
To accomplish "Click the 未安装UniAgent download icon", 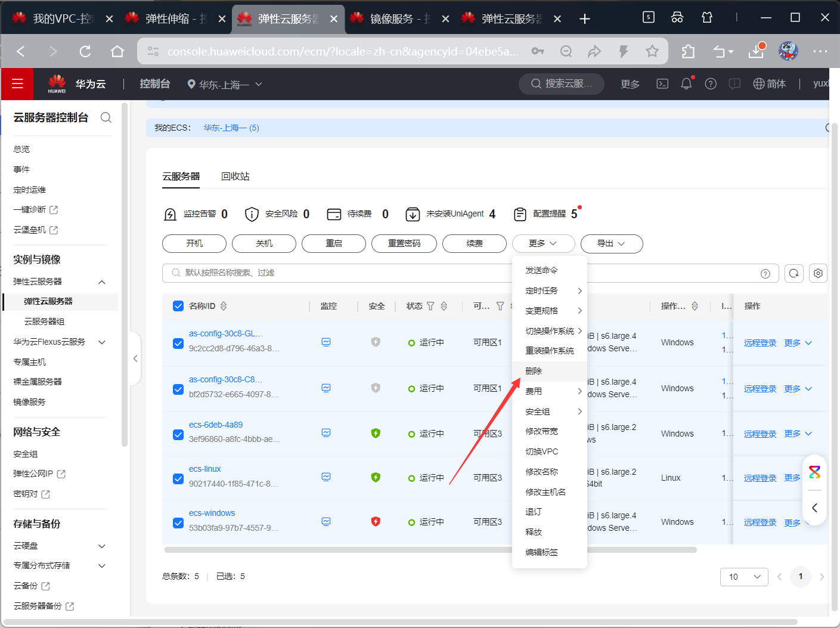I will (x=413, y=214).
